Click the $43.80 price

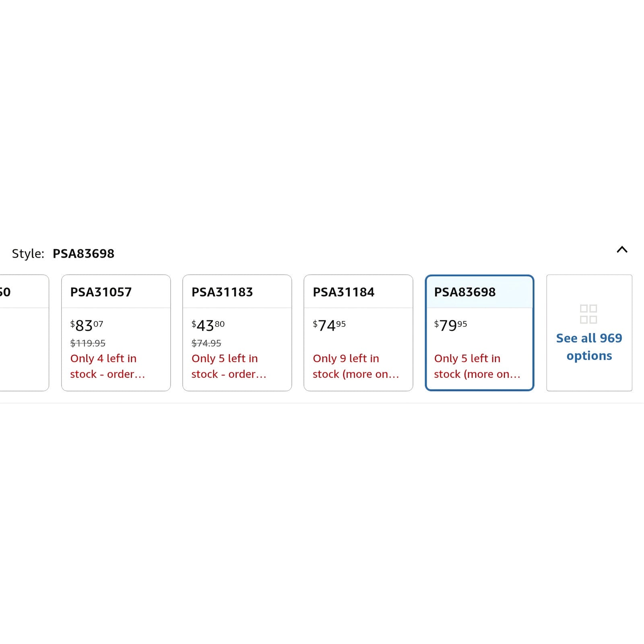(x=208, y=325)
